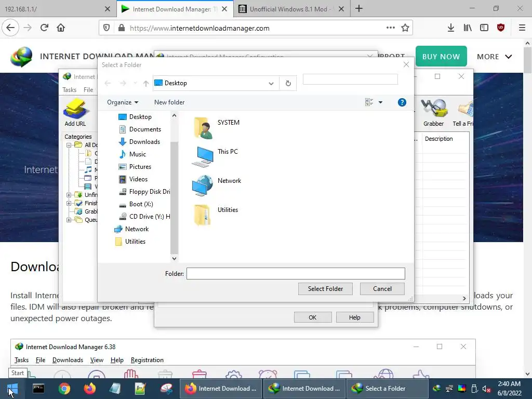Viewport: 532px width, 399px height.
Task: Select Videos in navigation pane
Action: tap(132, 179)
